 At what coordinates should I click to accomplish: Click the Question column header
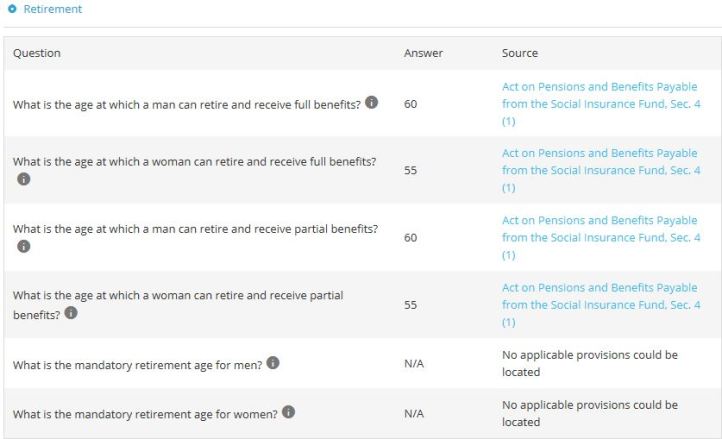coord(36,53)
